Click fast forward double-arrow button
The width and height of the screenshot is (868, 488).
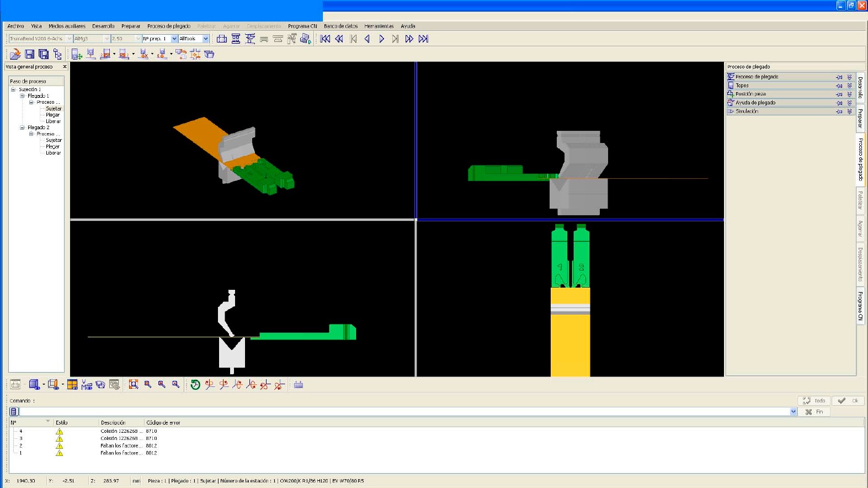pyautogui.click(x=409, y=39)
